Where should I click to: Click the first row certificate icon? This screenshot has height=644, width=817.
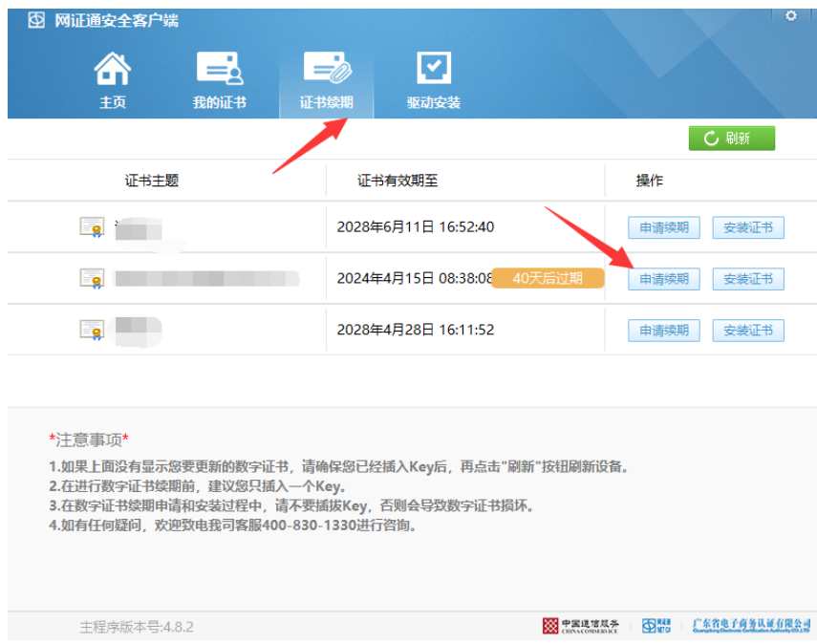92,227
